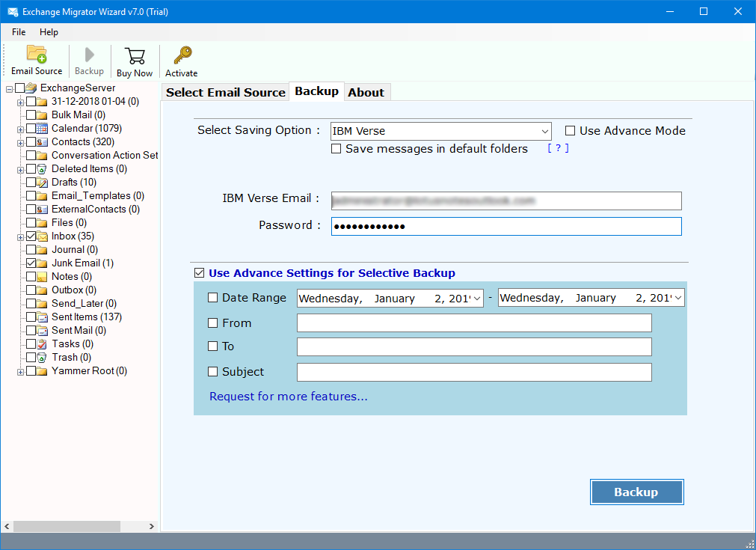Click the Yammer Root folder icon
This screenshot has height=550, width=756.
(43, 371)
